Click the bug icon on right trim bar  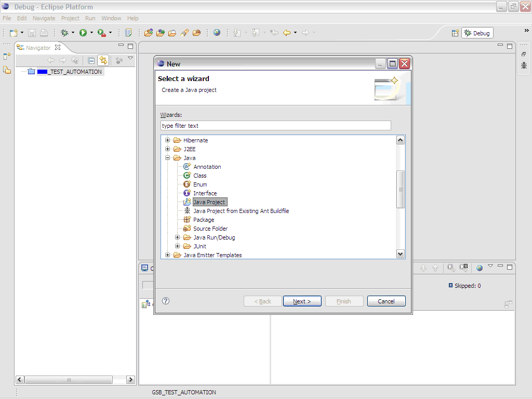coord(524,65)
